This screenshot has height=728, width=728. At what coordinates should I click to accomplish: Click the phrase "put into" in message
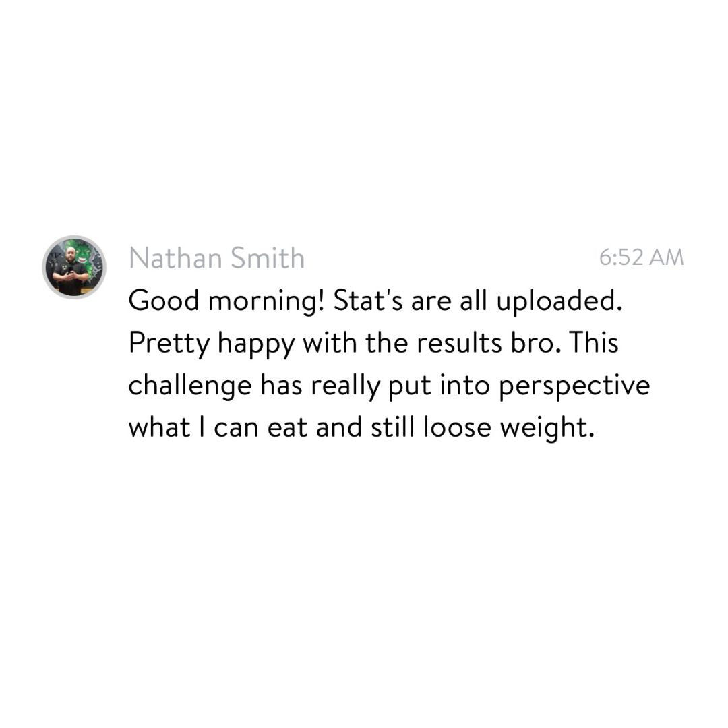[439, 387]
